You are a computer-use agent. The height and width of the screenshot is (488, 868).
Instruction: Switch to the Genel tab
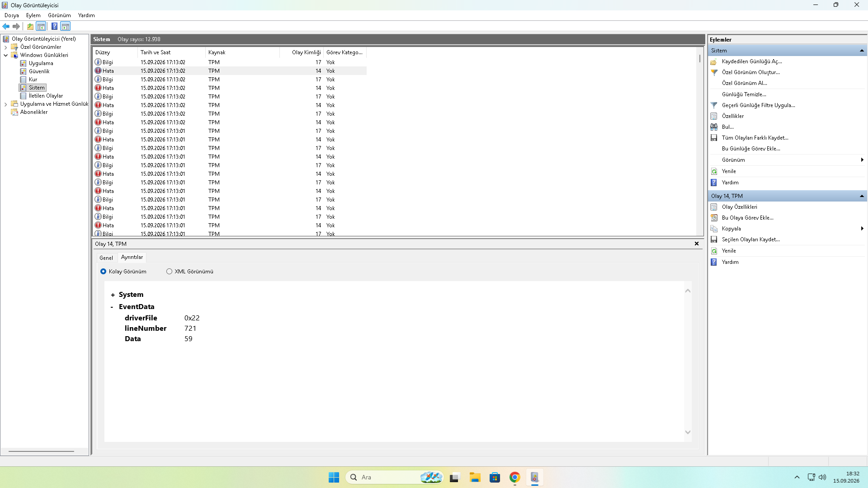pos(106,258)
